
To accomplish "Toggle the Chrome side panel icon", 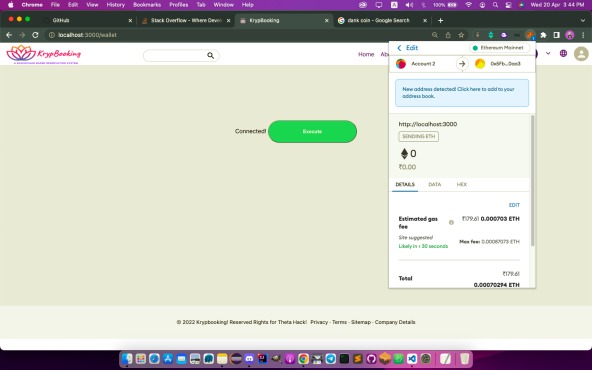I will pos(556,35).
